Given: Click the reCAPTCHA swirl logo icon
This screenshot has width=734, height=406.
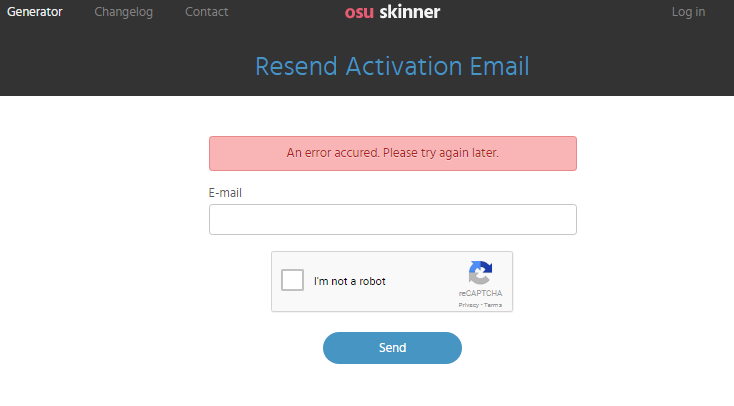Looking at the screenshot, I should 480,273.
